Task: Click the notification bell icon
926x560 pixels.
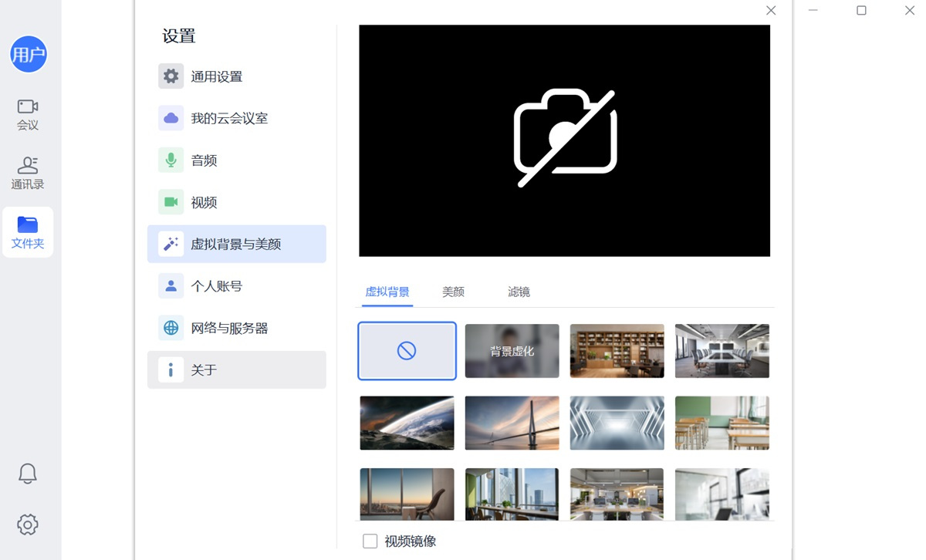Action: point(27,474)
